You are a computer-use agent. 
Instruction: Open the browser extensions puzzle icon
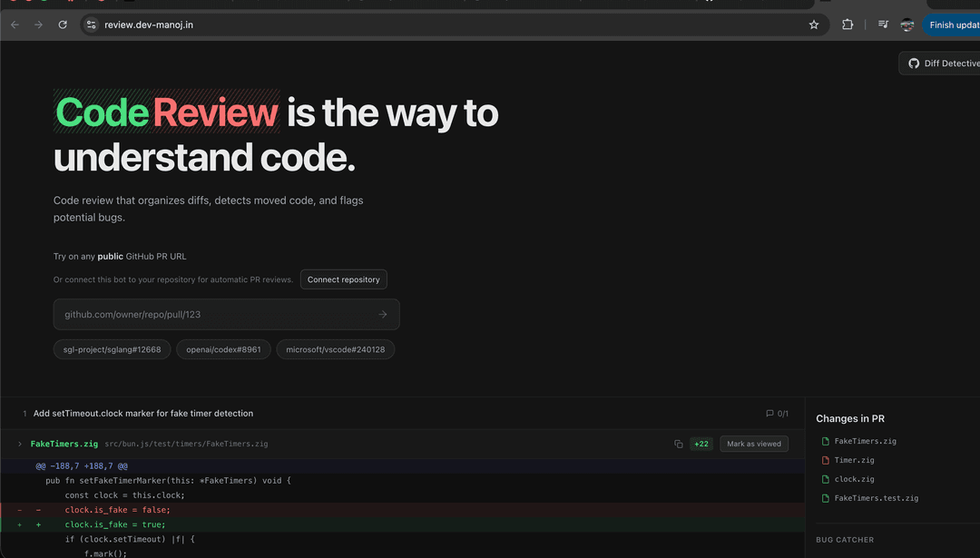[x=848, y=25]
